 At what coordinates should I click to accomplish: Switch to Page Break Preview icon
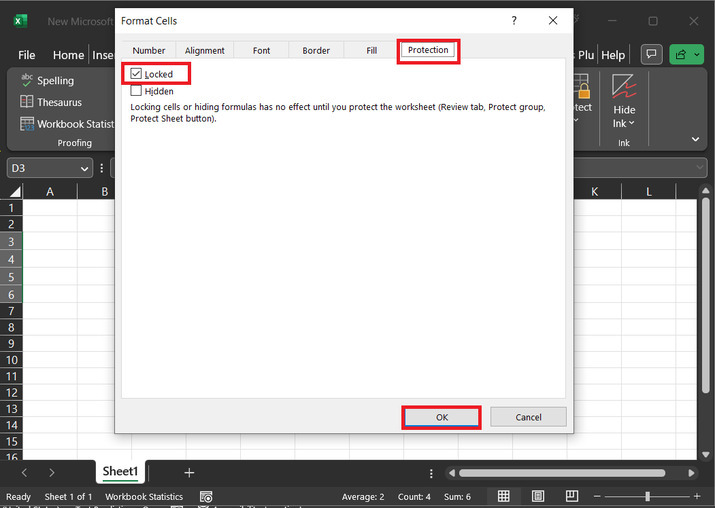pyautogui.click(x=572, y=496)
